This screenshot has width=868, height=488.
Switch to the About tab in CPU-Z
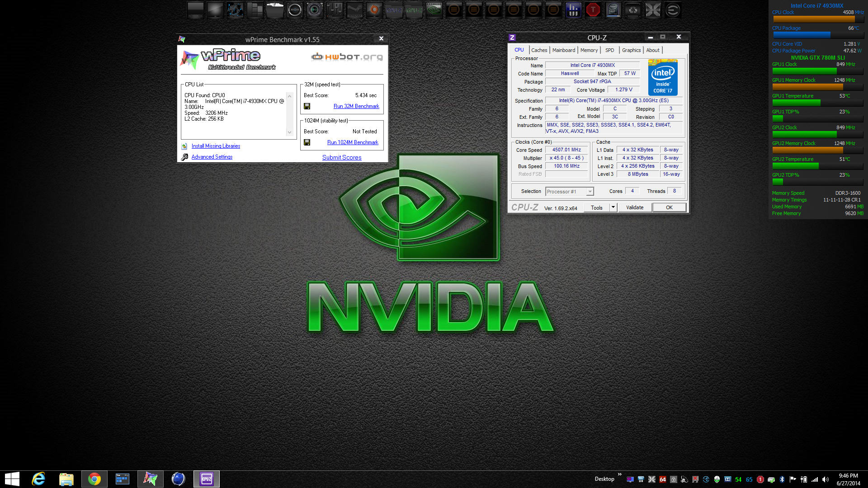coord(652,50)
